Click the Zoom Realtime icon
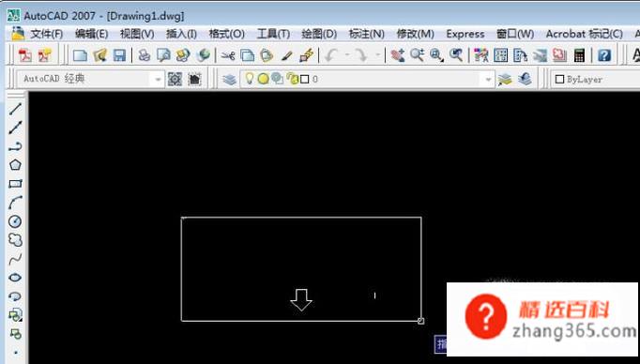Screen dimensions: 640x364 [x=418, y=55]
